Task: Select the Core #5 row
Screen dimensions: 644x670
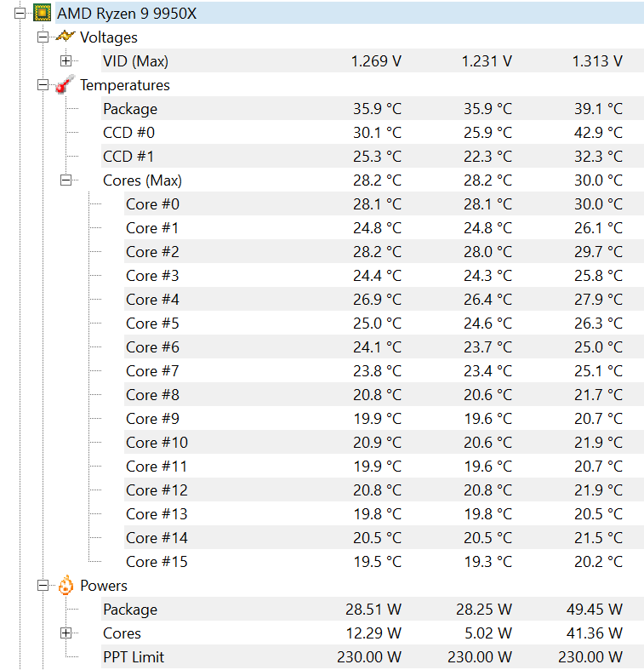Action: pos(385,323)
